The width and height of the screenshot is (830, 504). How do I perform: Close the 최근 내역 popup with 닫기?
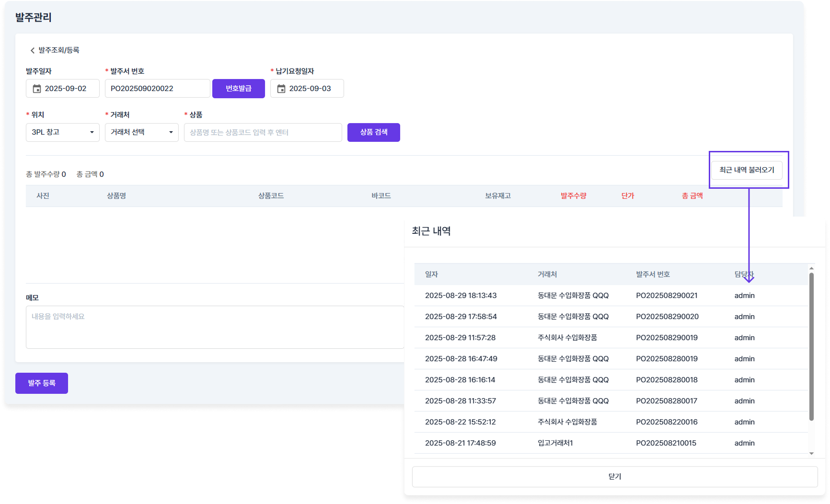tap(614, 477)
